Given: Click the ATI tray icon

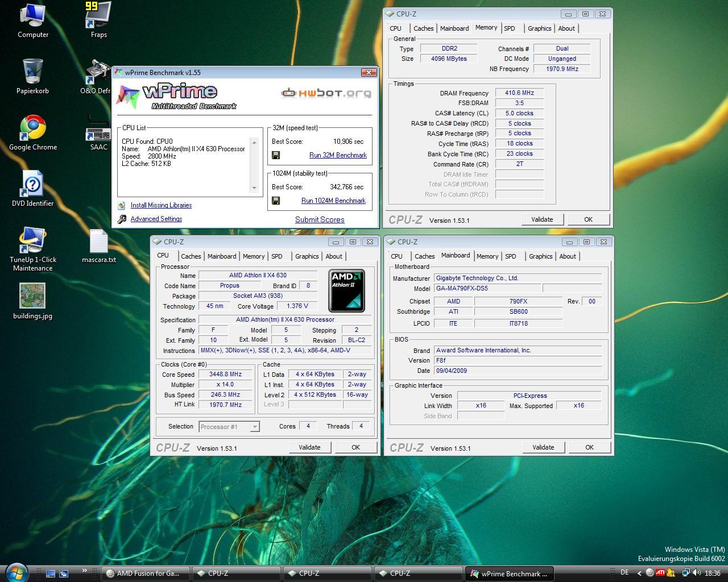Looking at the screenshot, I should 660,573.
